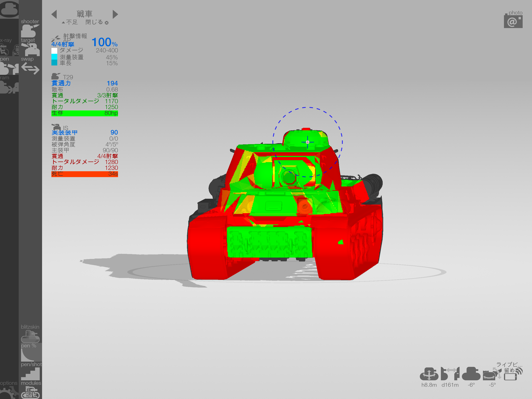Click the 主装甲 90/90 row
The height and width of the screenshot is (399, 532).
point(85,150)
